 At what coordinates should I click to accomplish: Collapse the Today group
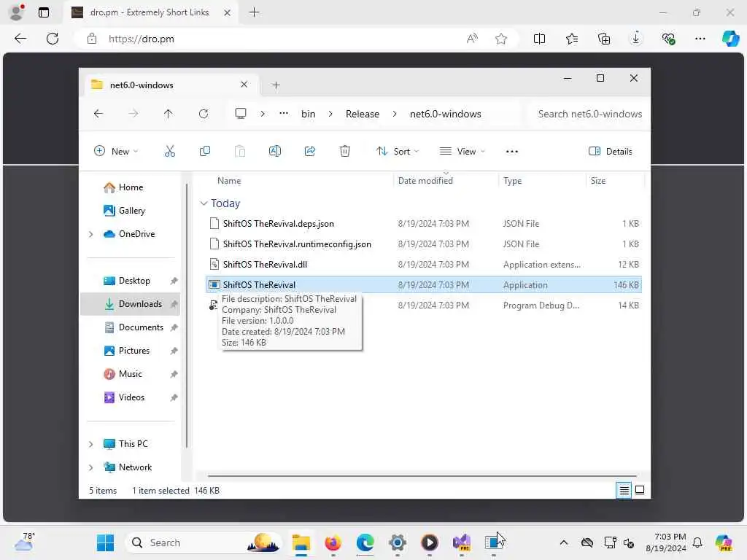204,203
